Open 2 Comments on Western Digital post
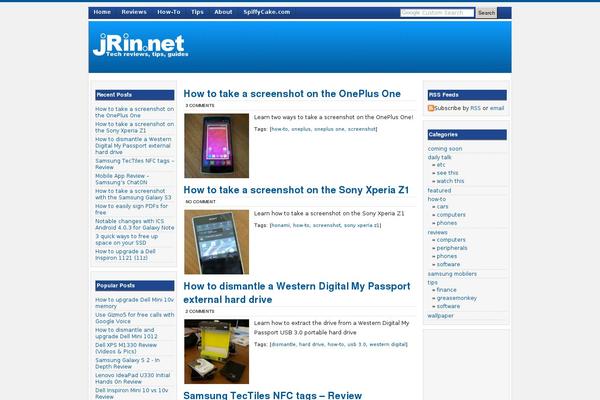The width and height of the screenshot is (600, 400). [x=200, y=311]
